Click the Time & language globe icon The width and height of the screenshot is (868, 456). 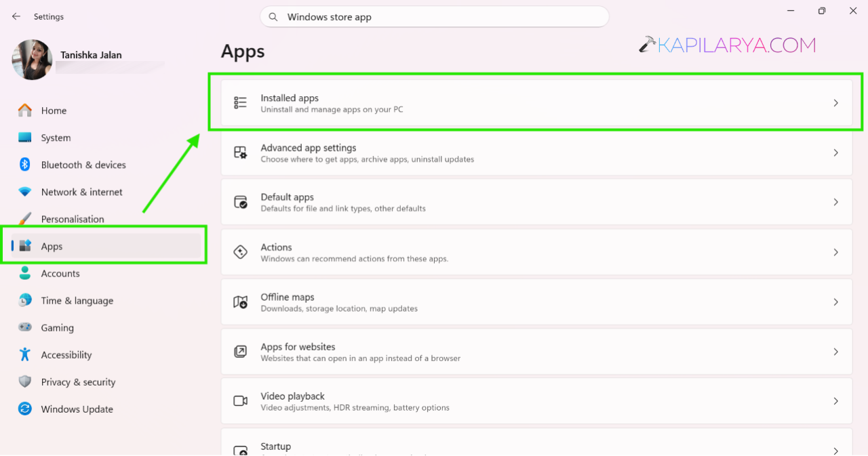25,300
